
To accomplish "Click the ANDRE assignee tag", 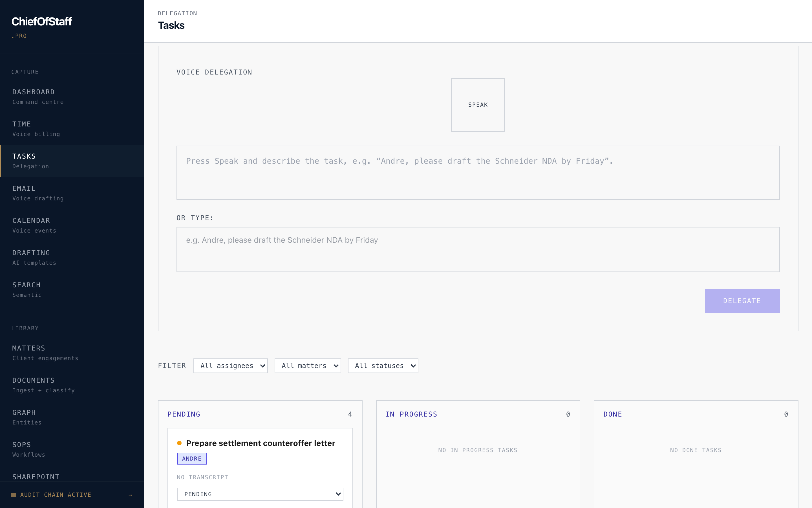I will pos(192,459).
